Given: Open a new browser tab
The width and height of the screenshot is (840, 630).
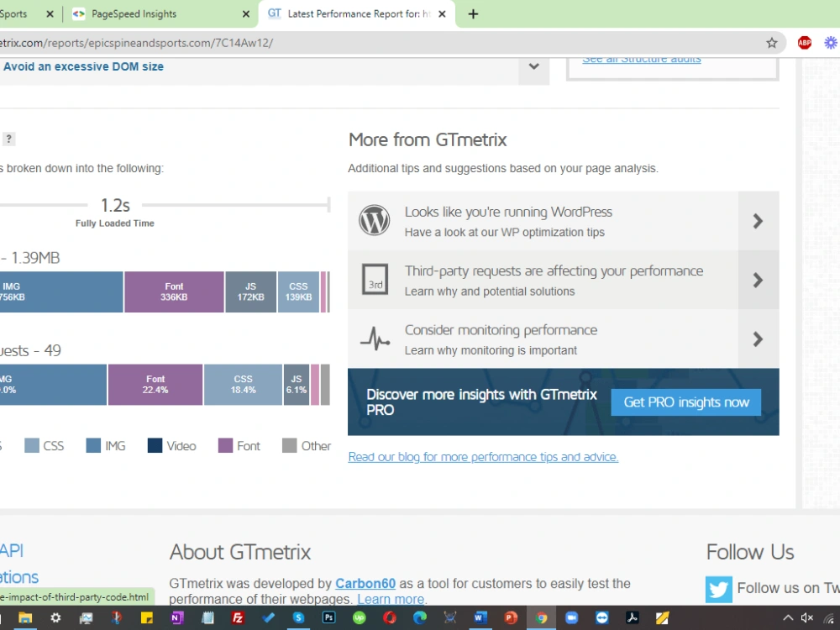Looking at the screenshot, I should tap(473, 14).
